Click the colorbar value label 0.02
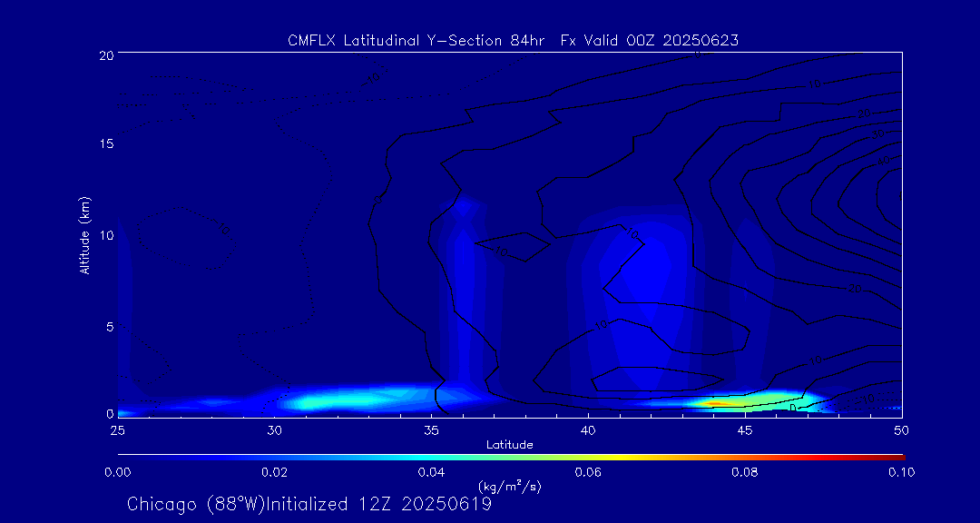 274,472
